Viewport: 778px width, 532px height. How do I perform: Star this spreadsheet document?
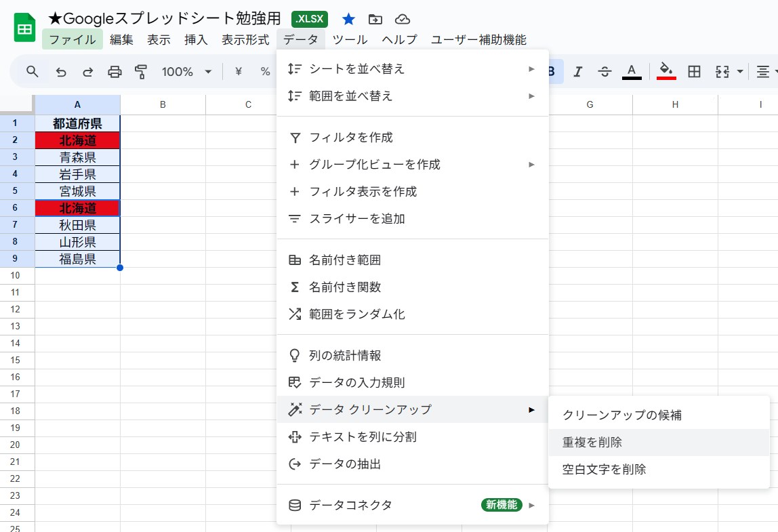[x=348, y=19]
